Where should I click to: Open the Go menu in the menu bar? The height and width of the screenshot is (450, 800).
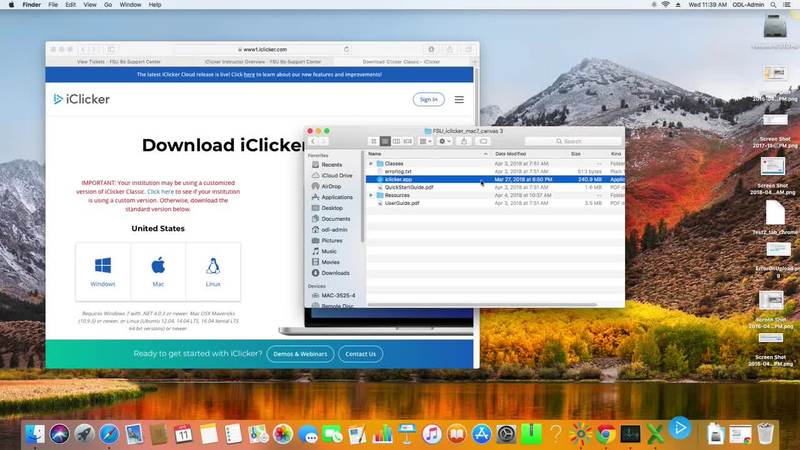(x=108, y=5)
